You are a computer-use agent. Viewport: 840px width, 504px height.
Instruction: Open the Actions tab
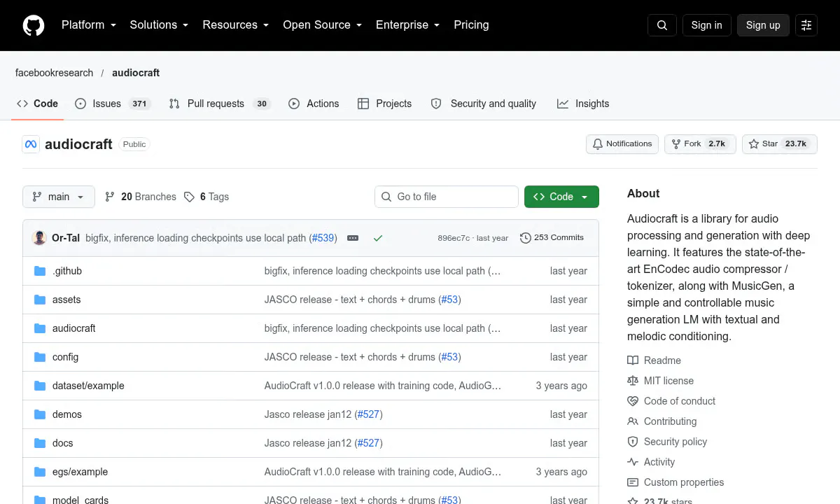tap(314, 104)
